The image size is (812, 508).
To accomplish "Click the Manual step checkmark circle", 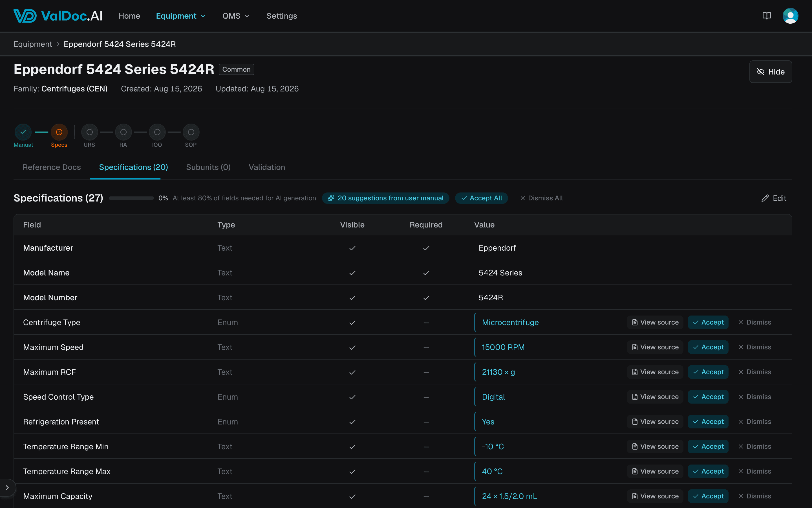I will coord(23,132).
